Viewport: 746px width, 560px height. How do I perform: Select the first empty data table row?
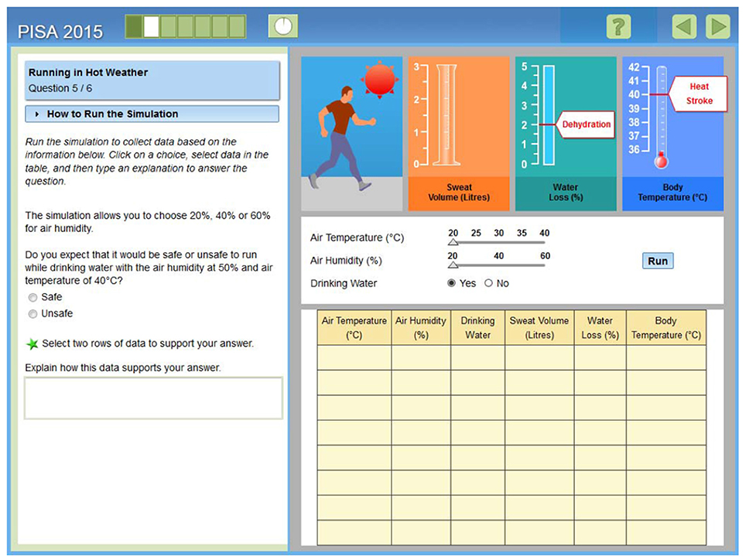coord(512,357)
